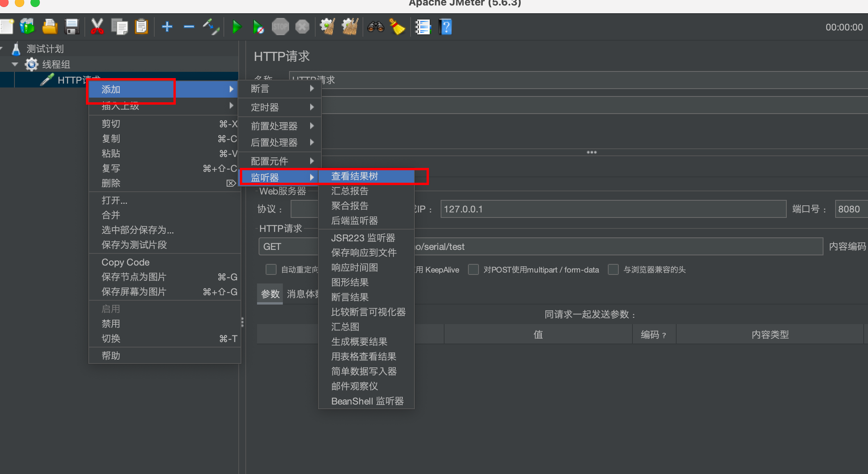Select JSR223 监听器 menu item
This screenshot has width=868, height=474.
pyautogui.click(x=366, y=238)
